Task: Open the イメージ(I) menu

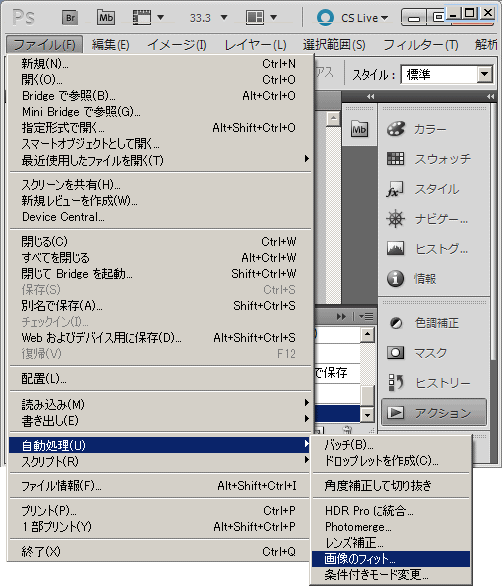Action: pos(177,45)
